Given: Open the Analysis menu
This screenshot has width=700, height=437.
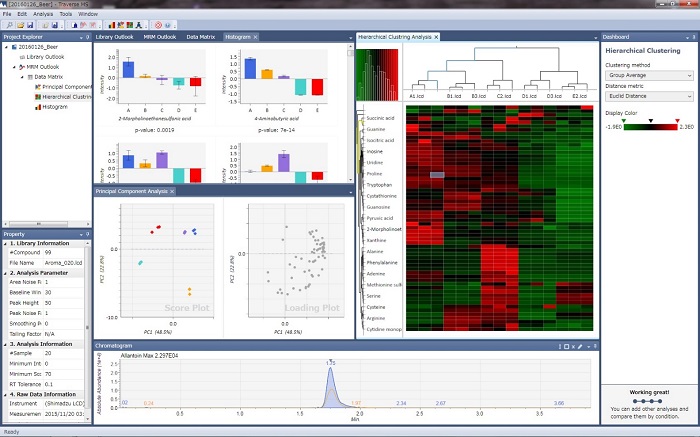Looking at the screenshot, I should pyautogui.click(x=43, y=15).
